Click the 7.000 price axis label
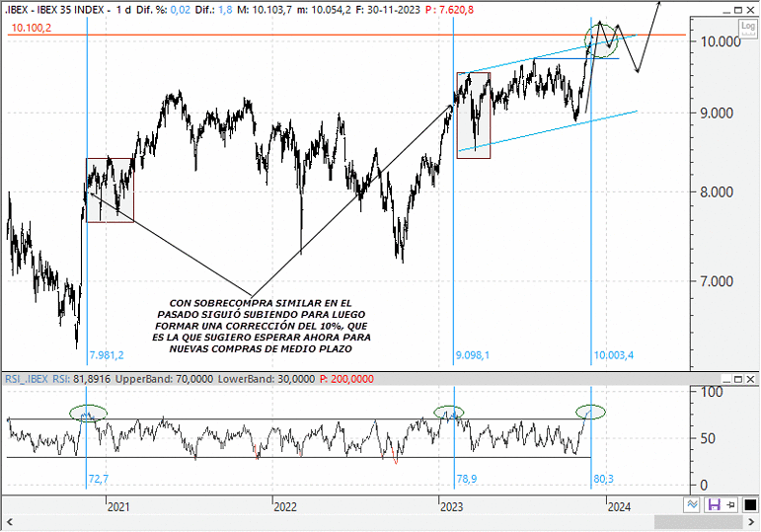 tap(716, 281)
